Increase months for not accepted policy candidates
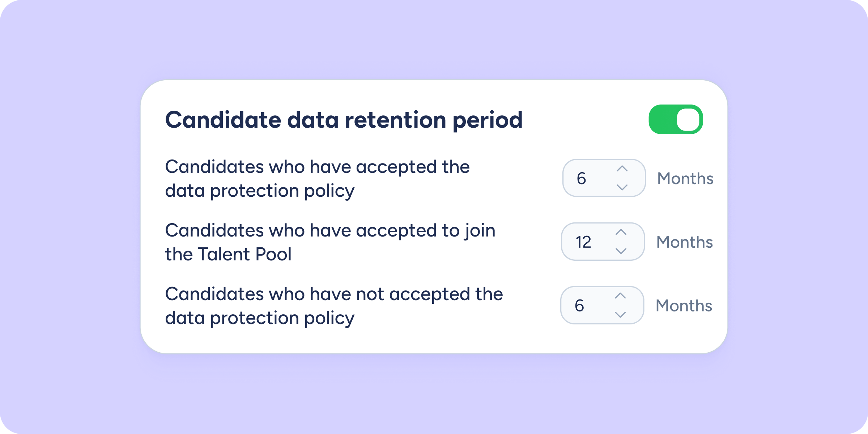868x434 pixels. [x=620, y=296]
